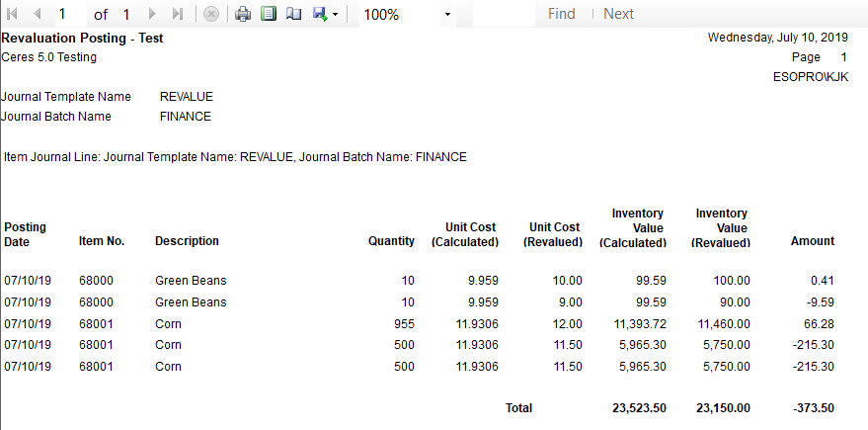The width and height of the screenshot is (868, 430).
Task: Open the page setup dialog
Action: point(293,14)
